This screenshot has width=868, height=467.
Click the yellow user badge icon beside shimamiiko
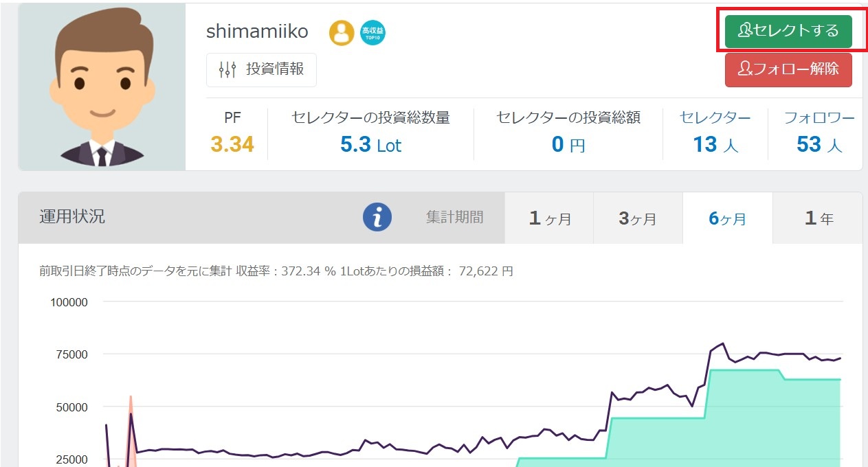(x=342, y=32)
